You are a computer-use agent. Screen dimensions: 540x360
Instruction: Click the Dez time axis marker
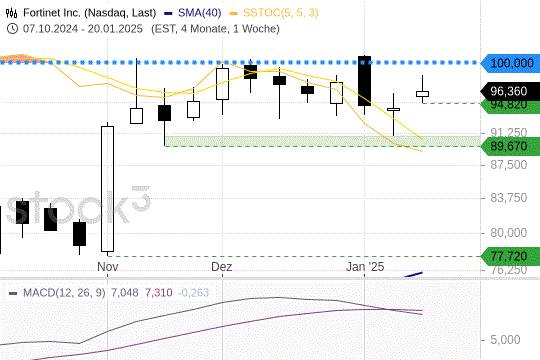click(221, 267)
